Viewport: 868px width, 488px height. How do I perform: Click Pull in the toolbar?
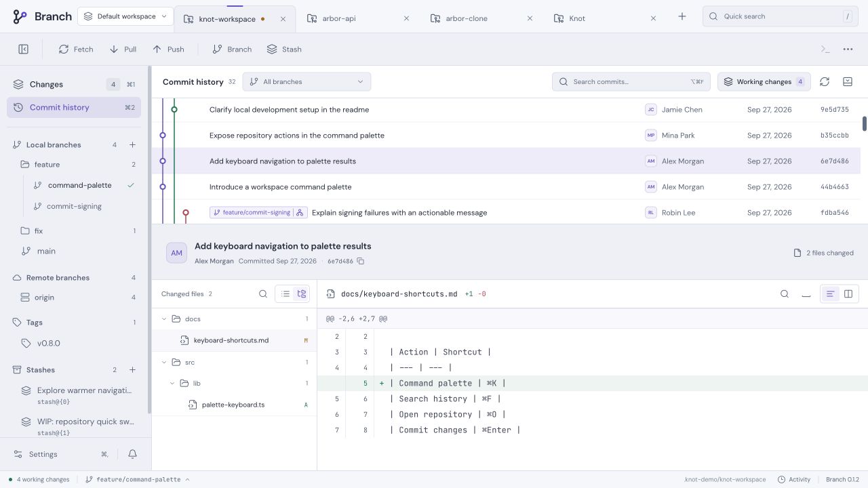point(123,49)
